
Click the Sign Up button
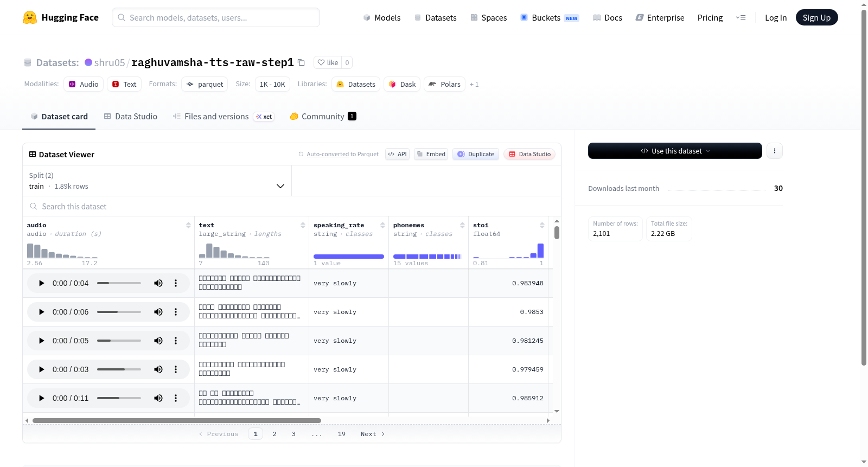pyautogui.click(x=816, y=17)
